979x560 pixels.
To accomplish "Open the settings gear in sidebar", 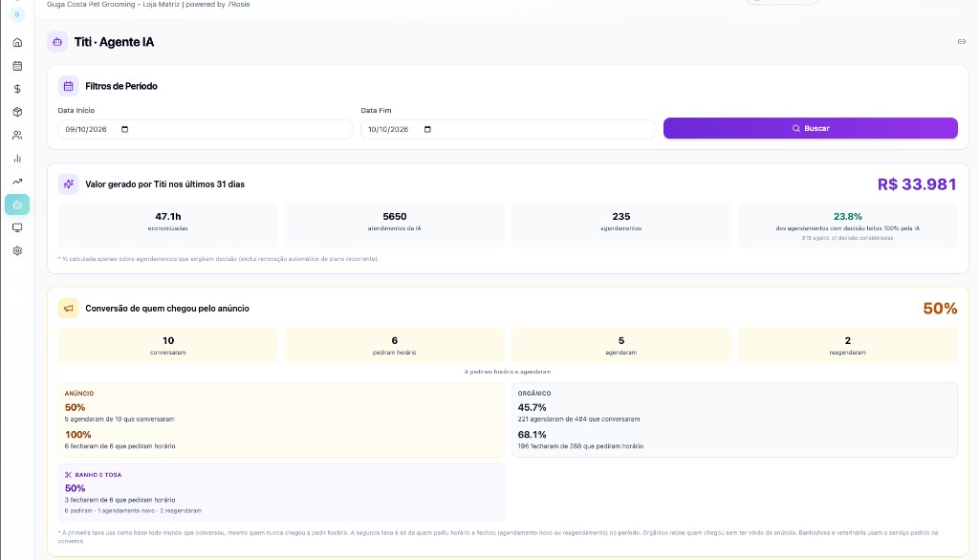I will coord(17,250).
